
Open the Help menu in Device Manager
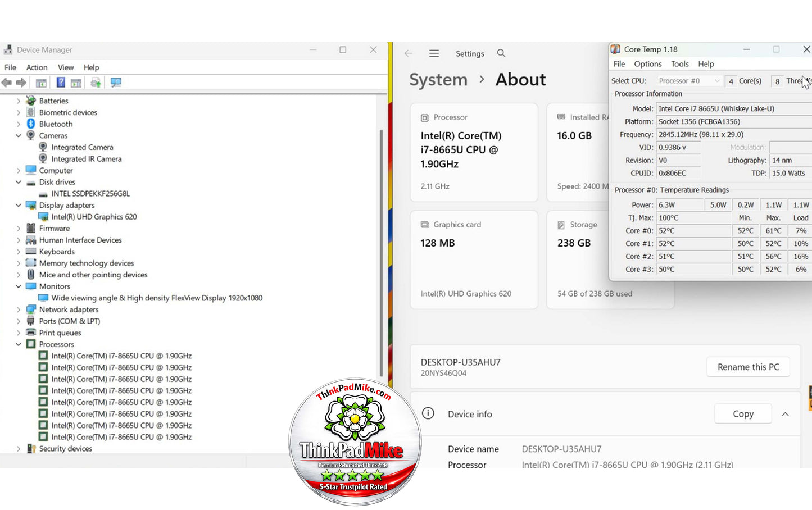click(x=92, y=67)
